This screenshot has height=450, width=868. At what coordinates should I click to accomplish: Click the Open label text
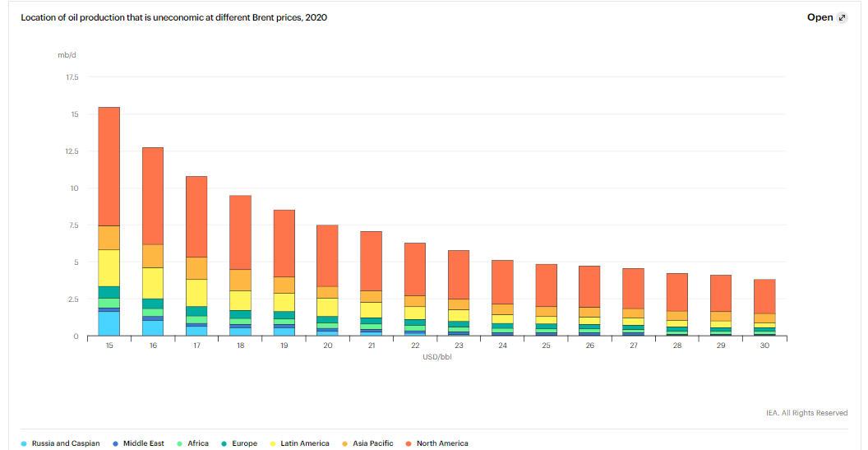[x=820, y=18]
